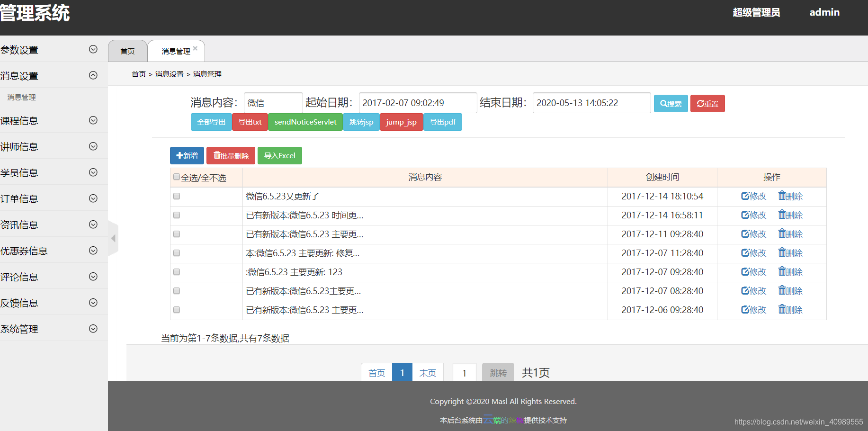Check the box for 微信6.5.23又更新了 row
This screenshot has width=868, height=431.
point(177,196)
